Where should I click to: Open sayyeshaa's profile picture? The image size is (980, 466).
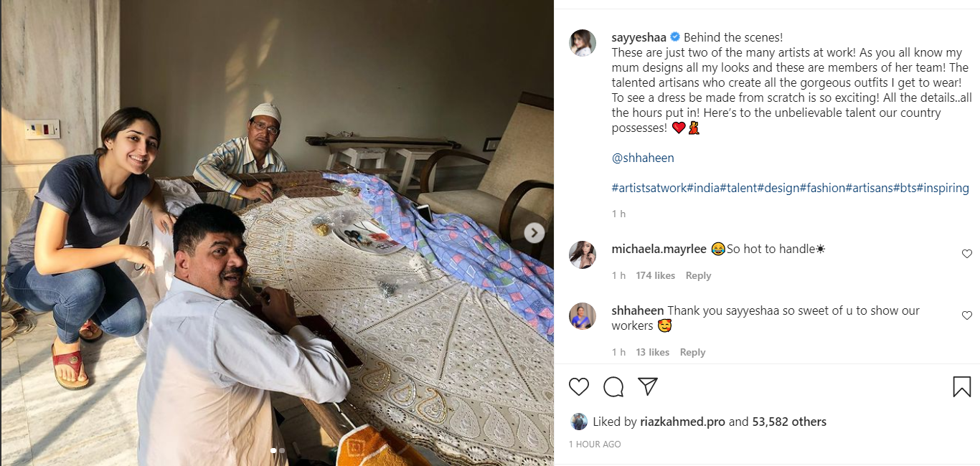[x=583, y=43]
